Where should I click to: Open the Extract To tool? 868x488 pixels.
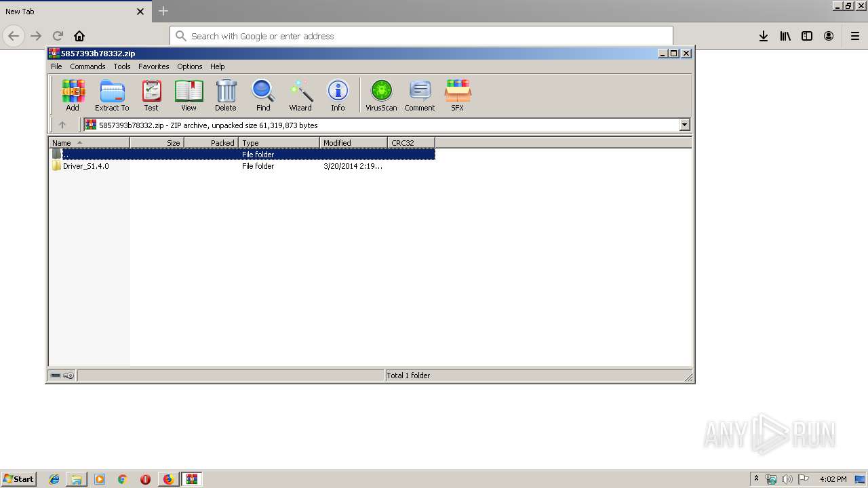[112, 95]
